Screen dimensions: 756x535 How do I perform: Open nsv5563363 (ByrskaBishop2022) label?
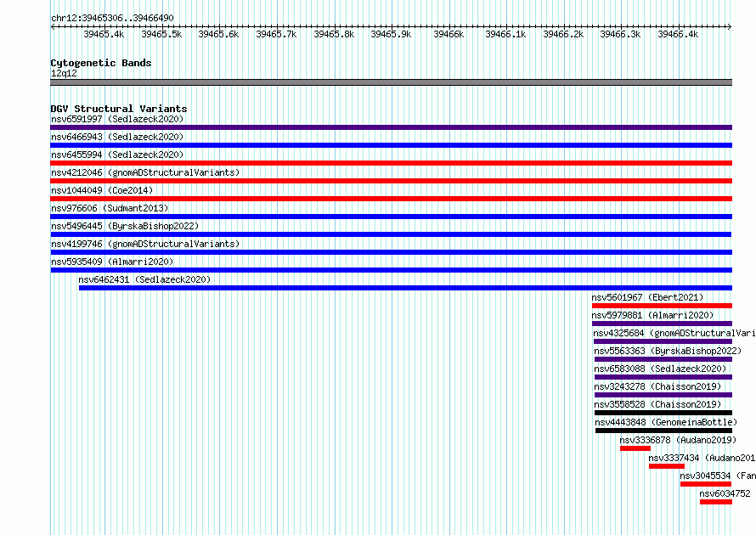pyautogui.click(x=668, y=351)
